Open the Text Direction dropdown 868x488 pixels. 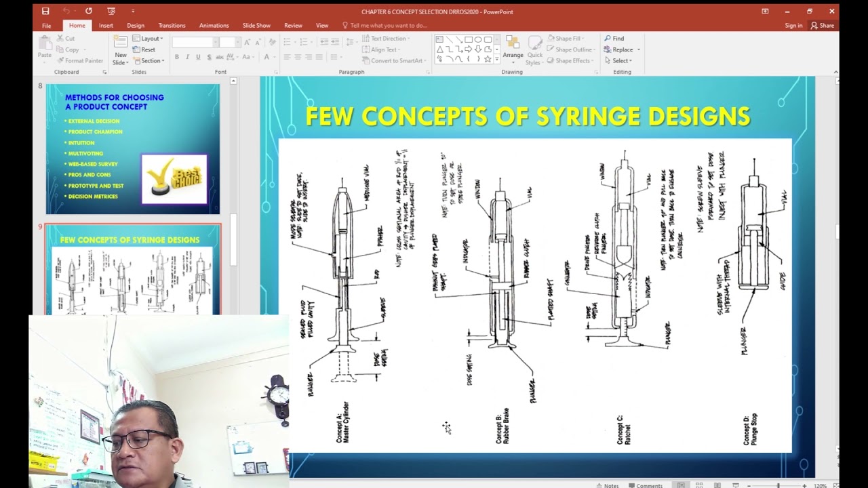(x=386, y=39)
